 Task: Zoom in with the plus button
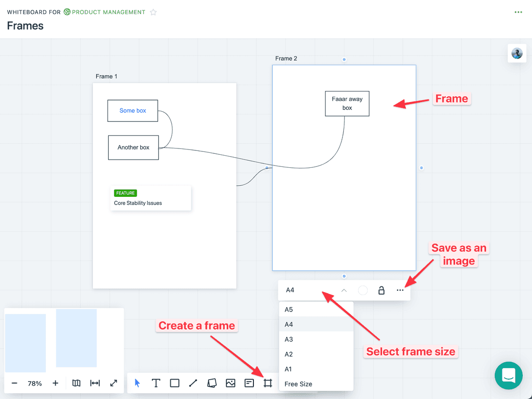pyautogui.click(x=55, y=383)
